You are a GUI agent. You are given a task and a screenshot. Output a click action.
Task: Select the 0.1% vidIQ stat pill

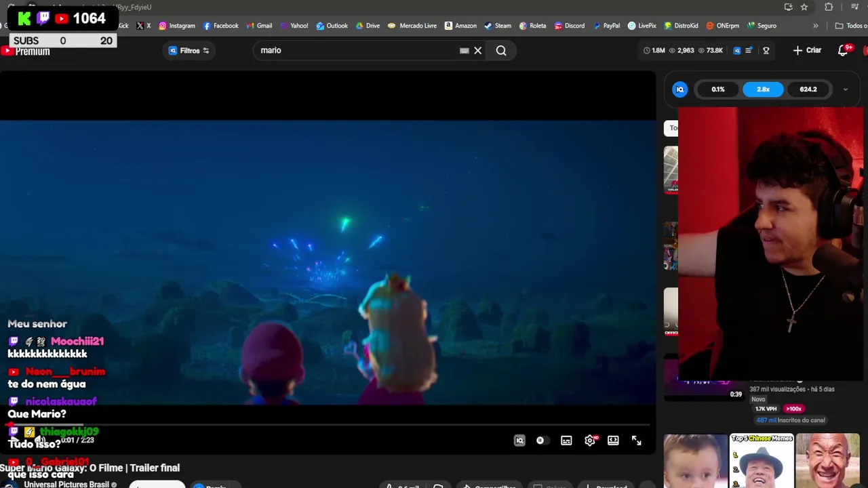coord(718,89)
